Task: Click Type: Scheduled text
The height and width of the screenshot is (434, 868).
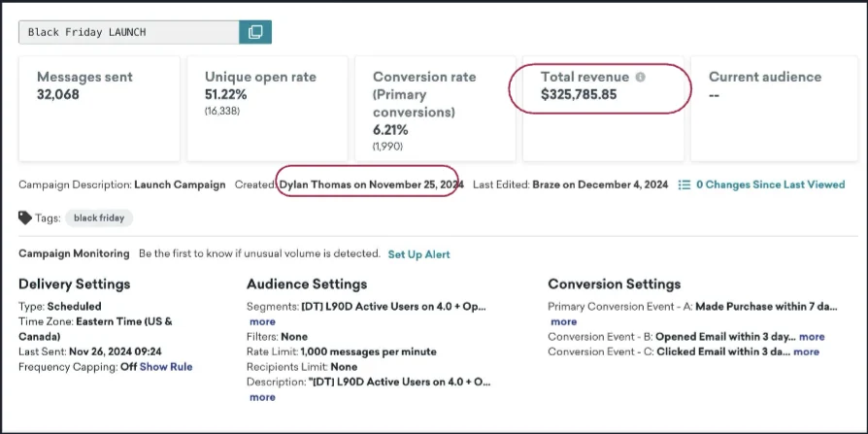Action: tap(60, 306)
